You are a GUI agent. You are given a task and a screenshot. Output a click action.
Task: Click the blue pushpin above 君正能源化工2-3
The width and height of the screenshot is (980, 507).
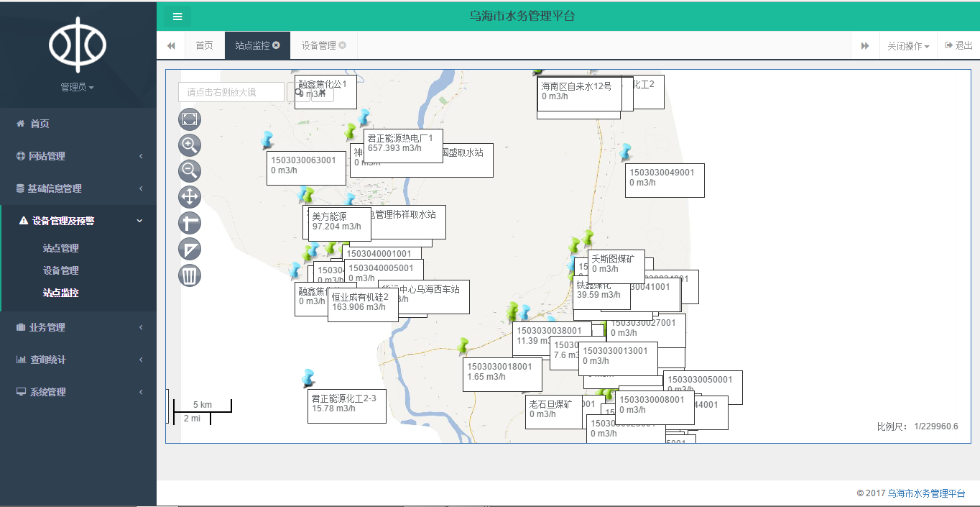[x=309, y=378]
